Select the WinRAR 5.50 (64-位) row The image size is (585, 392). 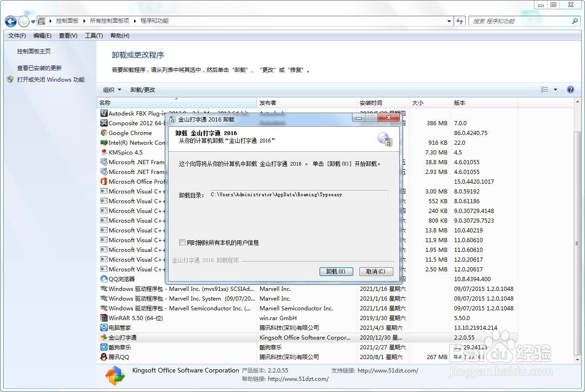point(307,318)
